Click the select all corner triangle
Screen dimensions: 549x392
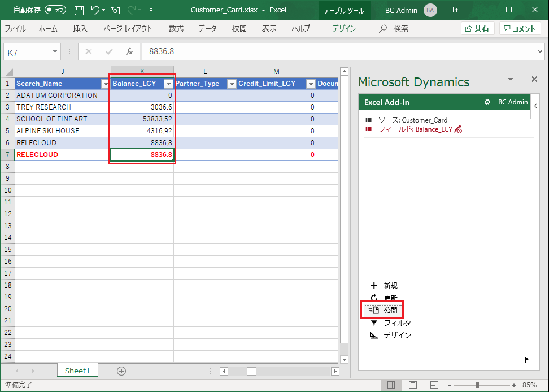click(x=9, y=72)
